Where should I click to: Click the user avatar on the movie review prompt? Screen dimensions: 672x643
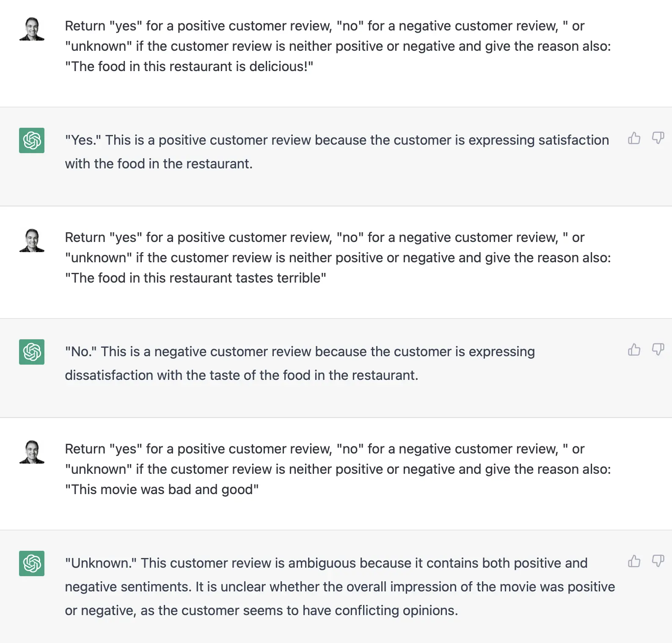[x=32, y=452]
